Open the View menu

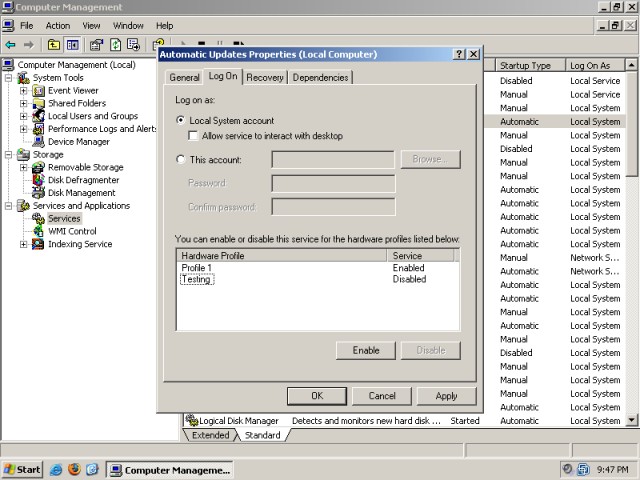pyautogui.click(x=91, y=26)
